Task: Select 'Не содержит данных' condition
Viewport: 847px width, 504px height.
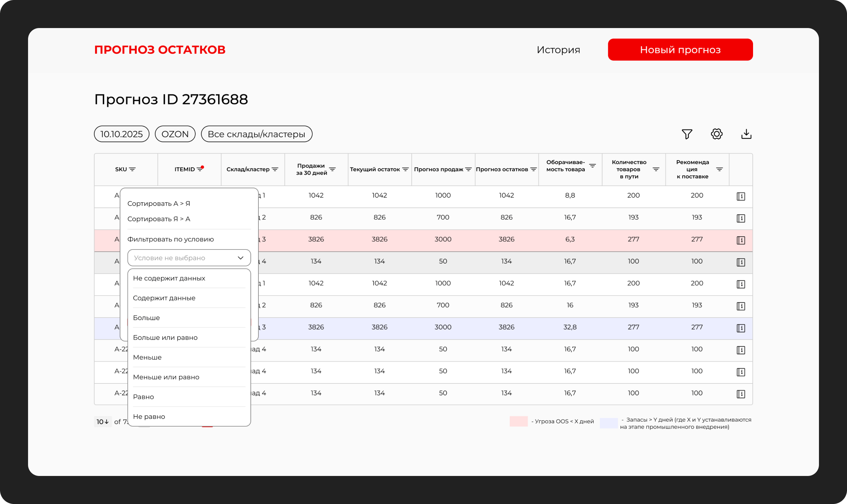Action: 169,278
